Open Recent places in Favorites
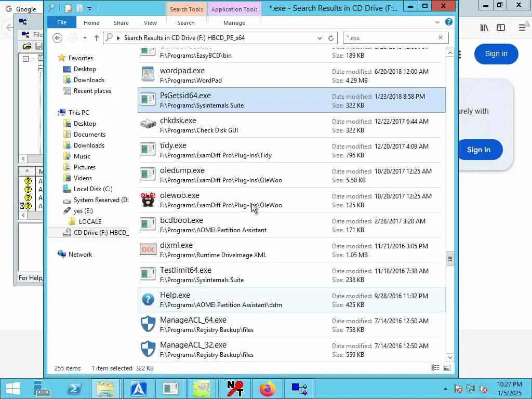Viewport: 532px width, 399px height. click(92, 90)
